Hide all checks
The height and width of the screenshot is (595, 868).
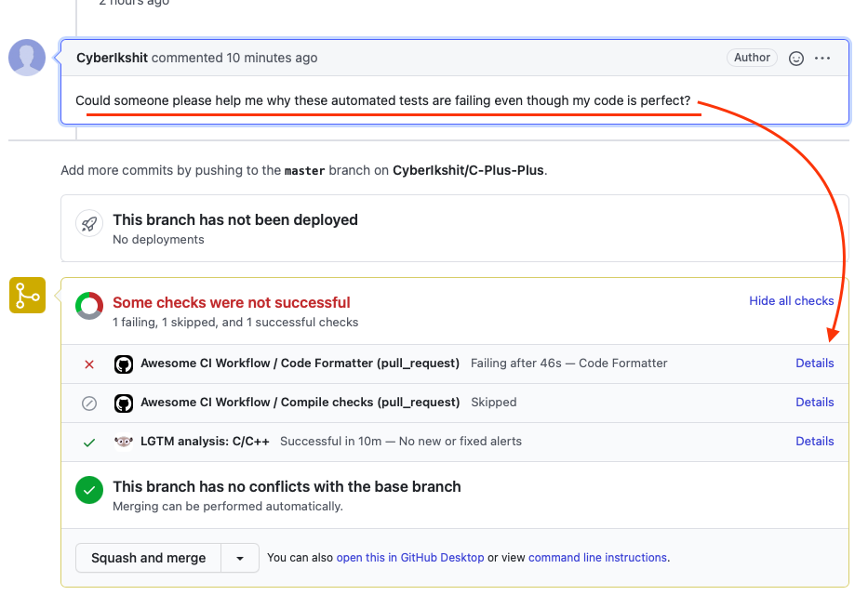[x=791, y=301]
